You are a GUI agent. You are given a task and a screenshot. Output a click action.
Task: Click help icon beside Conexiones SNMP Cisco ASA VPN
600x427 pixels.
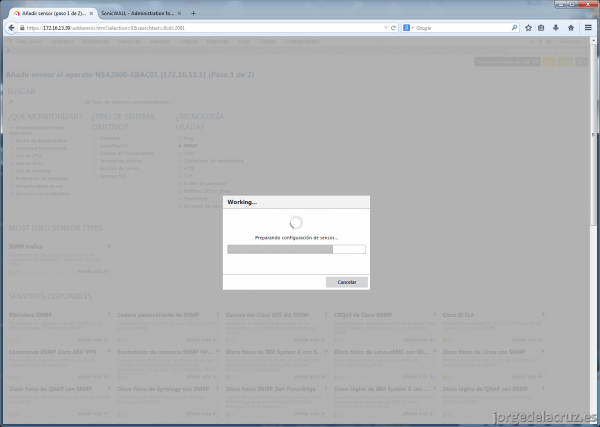pyautogui.click(x=109, y=352)
